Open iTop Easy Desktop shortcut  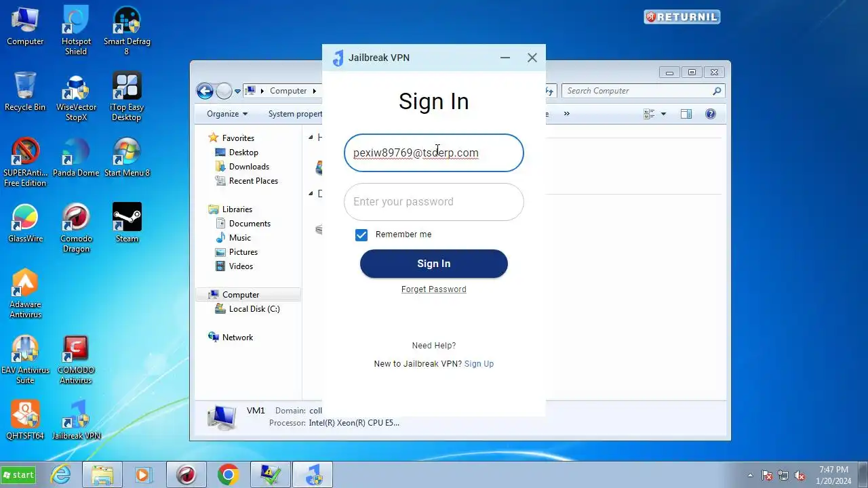click(x=127, y=97)
